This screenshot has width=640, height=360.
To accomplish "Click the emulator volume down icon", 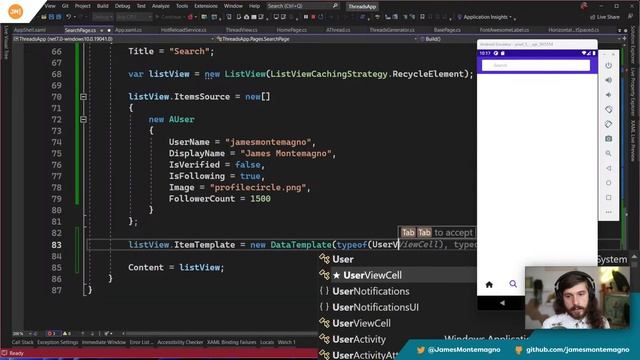I will tap(609, 95).
